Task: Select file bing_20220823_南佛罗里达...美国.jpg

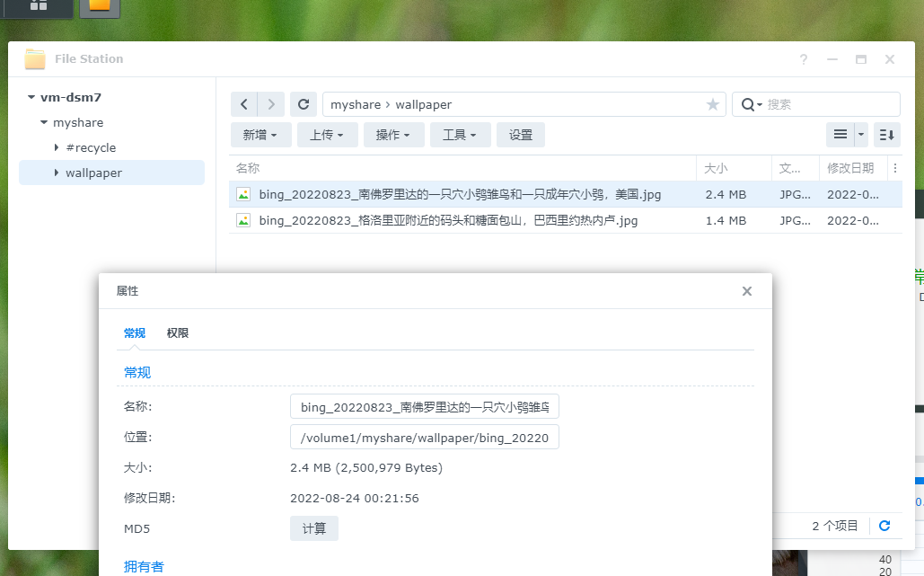Action: pyautogui.click(x=460, y=194)
